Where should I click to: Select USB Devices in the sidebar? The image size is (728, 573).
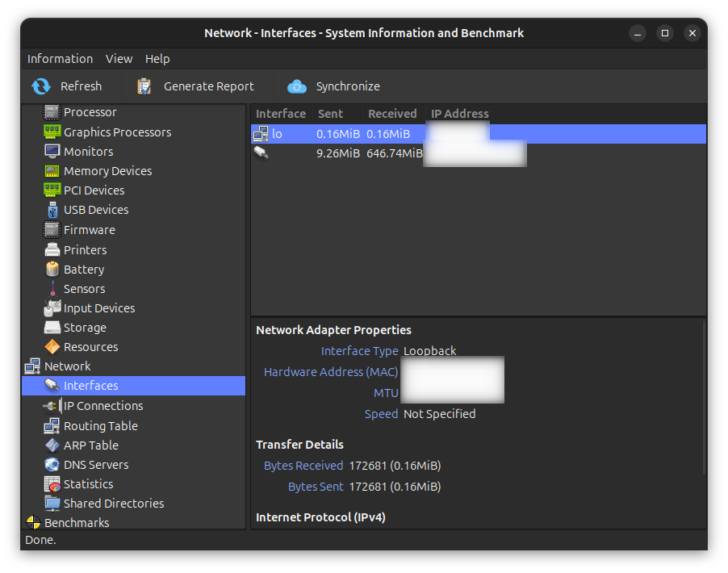click(x=94, y=209)
